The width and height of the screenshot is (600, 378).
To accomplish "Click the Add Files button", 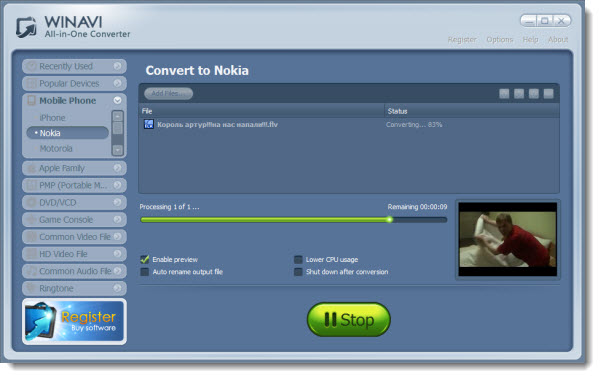I will pos(168,93).
